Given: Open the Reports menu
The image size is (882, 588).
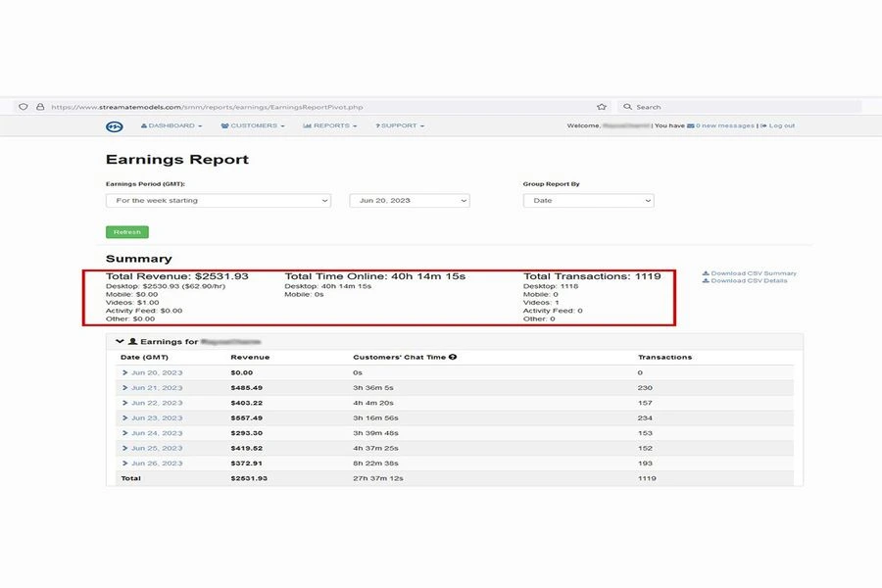Looking at the screenshot, I should click(x=330, y=126).
